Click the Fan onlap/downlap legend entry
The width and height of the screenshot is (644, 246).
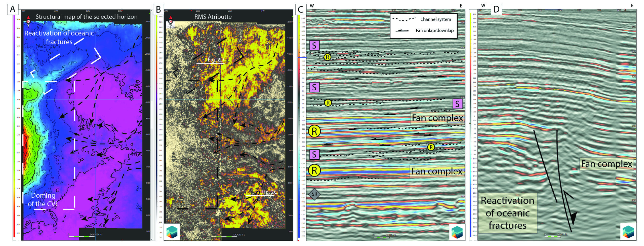434,30
